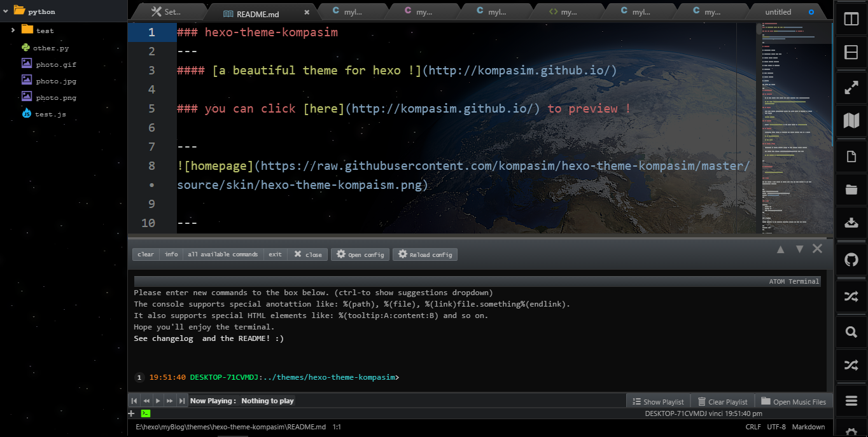
Task: Change line ending via CRLF status item
Action: pyautogui.click(x=753, y=427)
